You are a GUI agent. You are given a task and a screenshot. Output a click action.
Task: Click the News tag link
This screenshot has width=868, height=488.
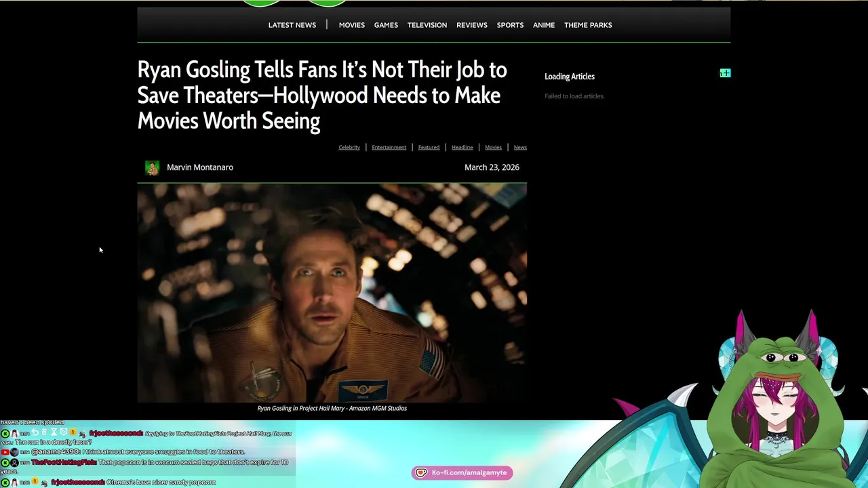tap(520, 147)
